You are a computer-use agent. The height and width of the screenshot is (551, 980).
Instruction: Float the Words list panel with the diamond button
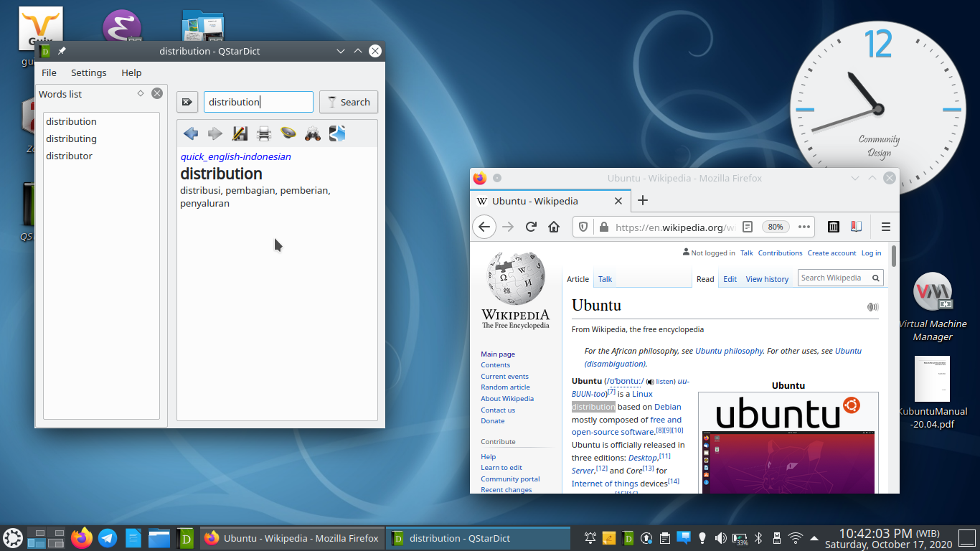pyautogui.click(x=141, y=93)
